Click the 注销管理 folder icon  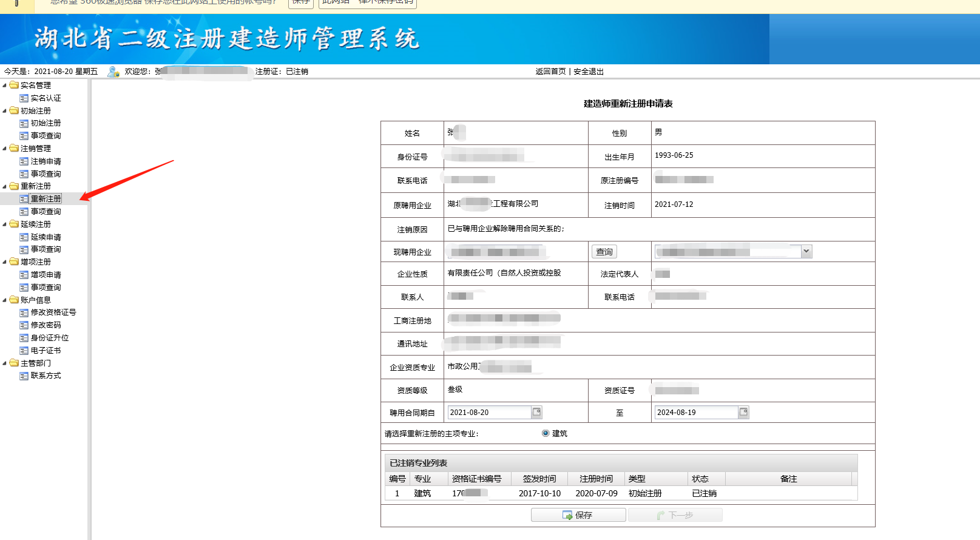(14, 148)
